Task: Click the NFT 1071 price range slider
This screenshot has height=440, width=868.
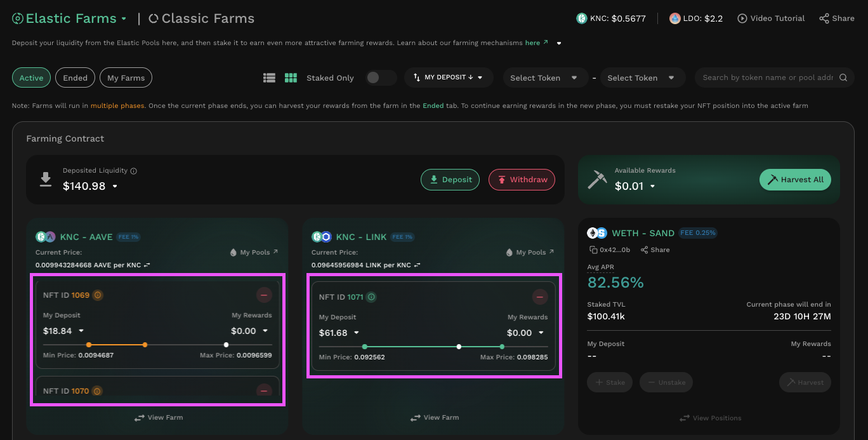Action: point(433,347)
